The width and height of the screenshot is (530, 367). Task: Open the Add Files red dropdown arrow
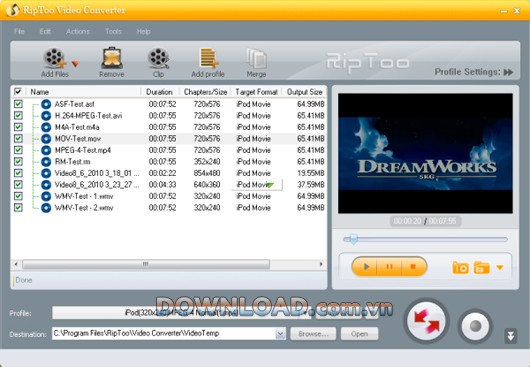[x=75, y=64]
